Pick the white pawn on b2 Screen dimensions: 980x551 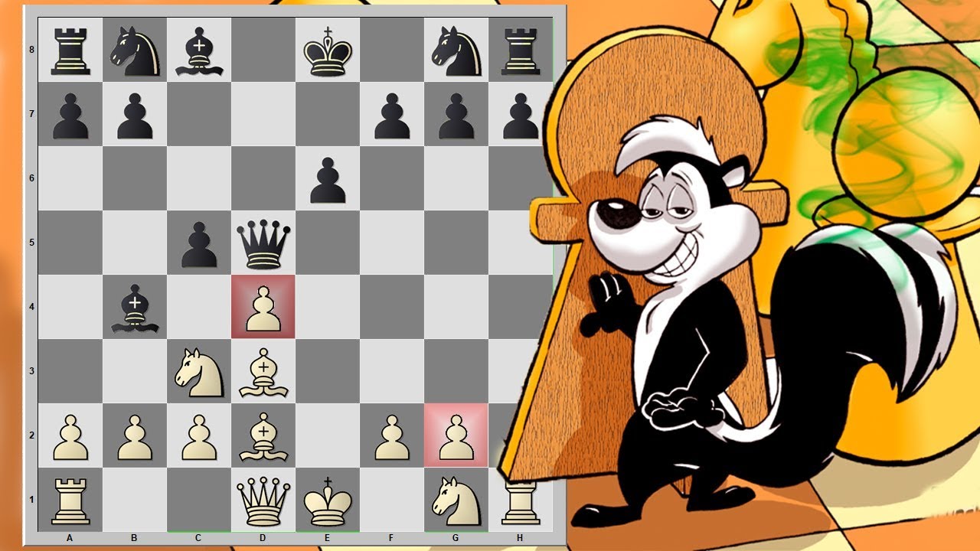pyautogui.click(x=135, y=436)
